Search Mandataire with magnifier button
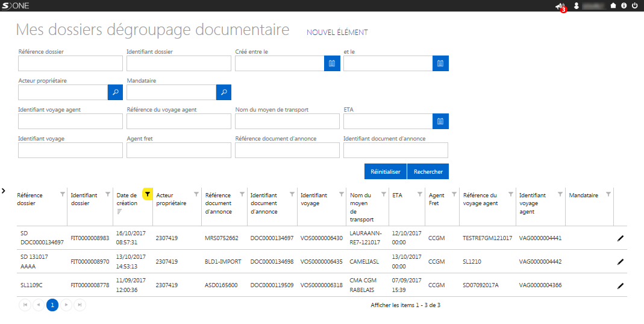This screenshot has height=324, width=644. (x=224, y=92)
